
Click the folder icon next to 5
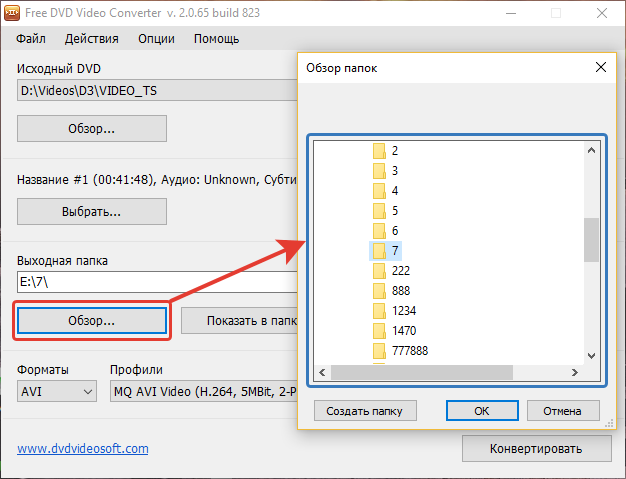point(379,211)
